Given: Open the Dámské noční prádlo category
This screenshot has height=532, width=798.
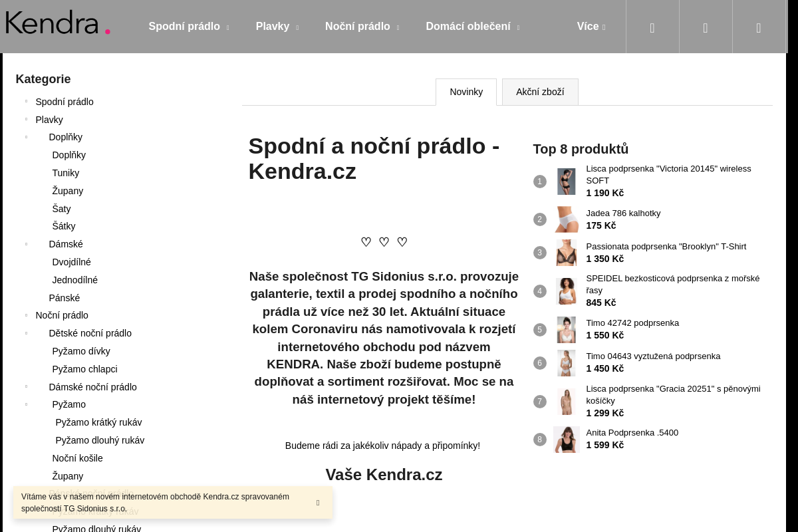Looking at the screenshot, I should click(x=93, y=387).
